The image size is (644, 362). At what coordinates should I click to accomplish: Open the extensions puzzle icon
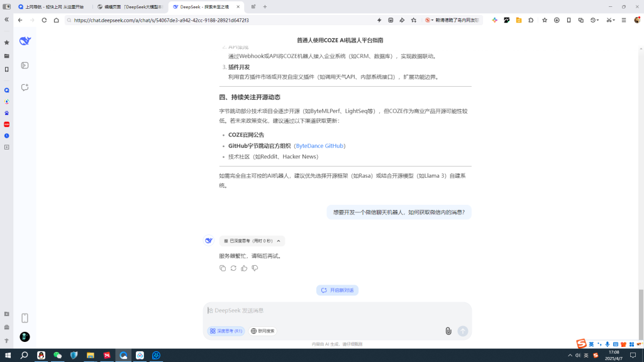[x=531, y=20]
